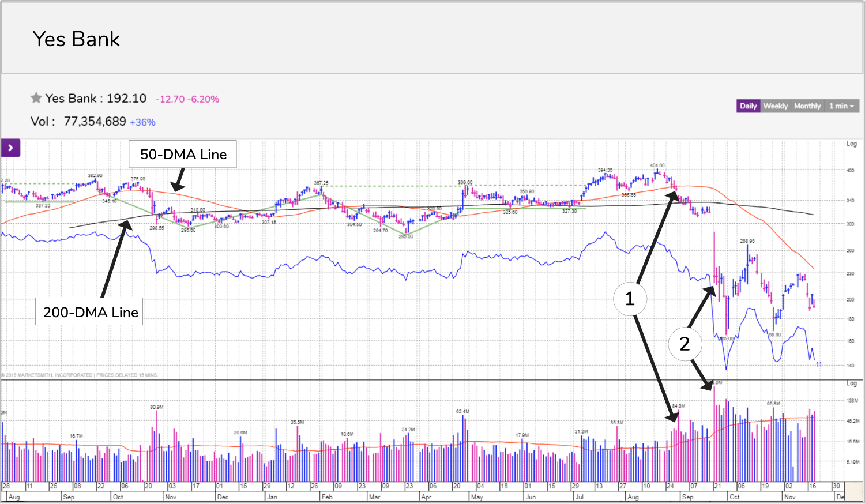
Task: Click the +36% volume change value
Action: coord(142,122)
